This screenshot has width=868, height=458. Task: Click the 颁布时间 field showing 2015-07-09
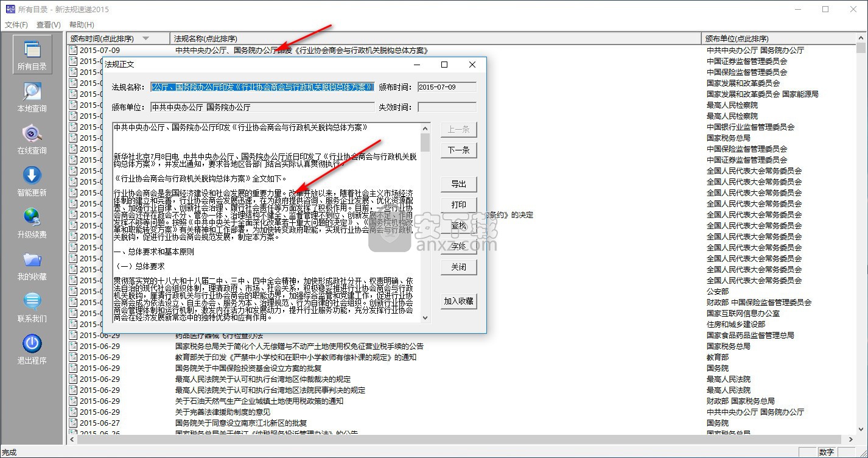(447, 87)
